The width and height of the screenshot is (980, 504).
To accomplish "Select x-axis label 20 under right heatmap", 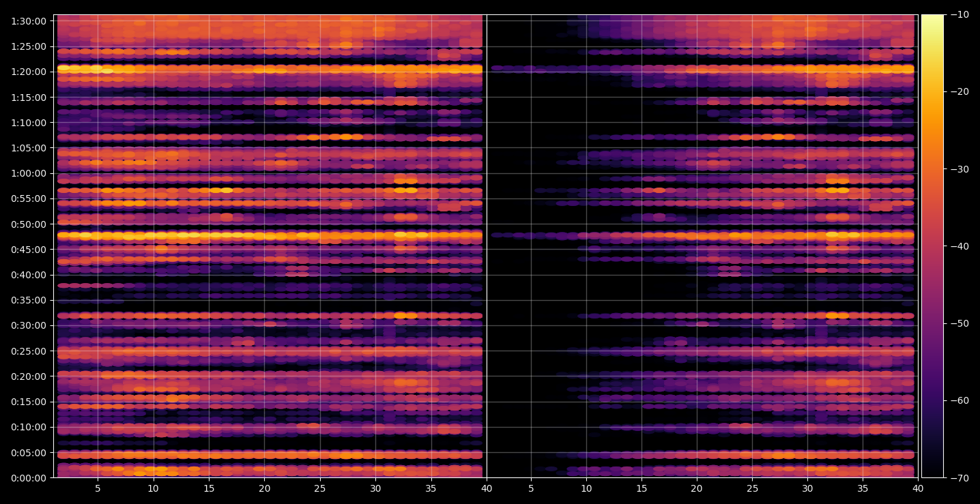I will [x=696, y=488].
